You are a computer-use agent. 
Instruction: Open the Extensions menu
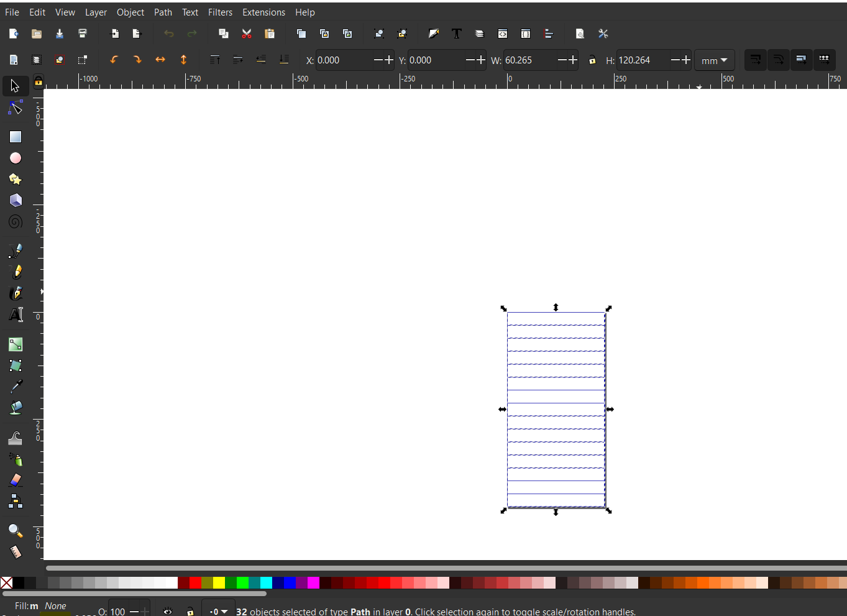click(263, 12)
